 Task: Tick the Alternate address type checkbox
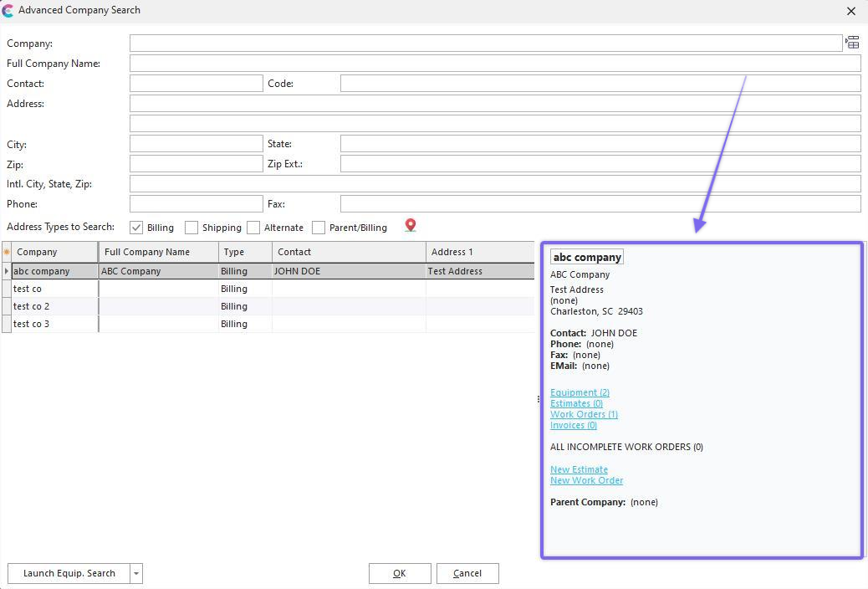pyautogui.click(x=253, y=228)
